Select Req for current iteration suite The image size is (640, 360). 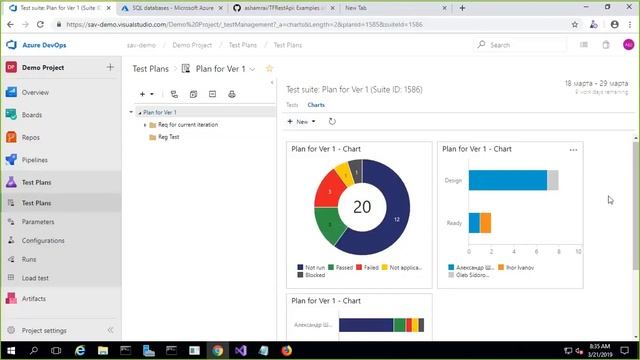[x=188, y=125]
